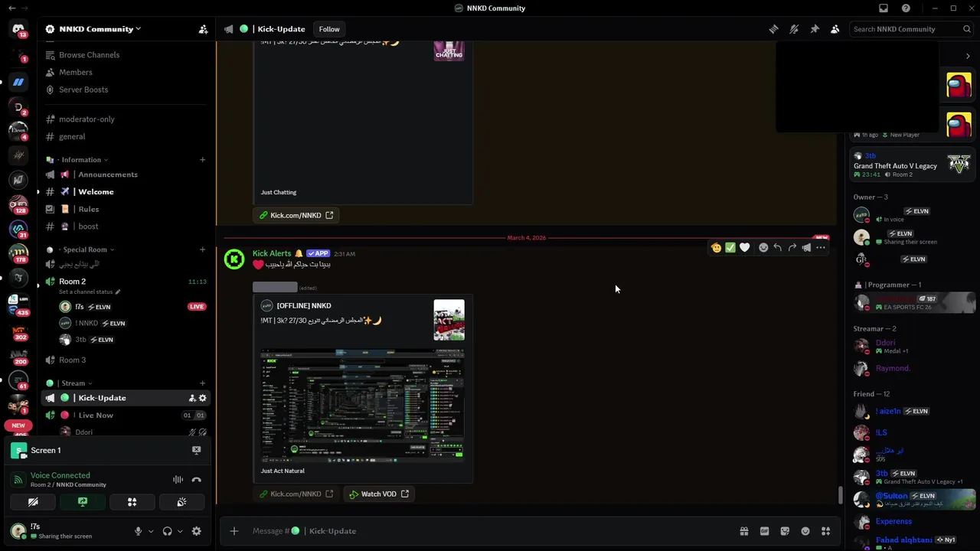Toggle the member list icon

(x=835, y=29)
